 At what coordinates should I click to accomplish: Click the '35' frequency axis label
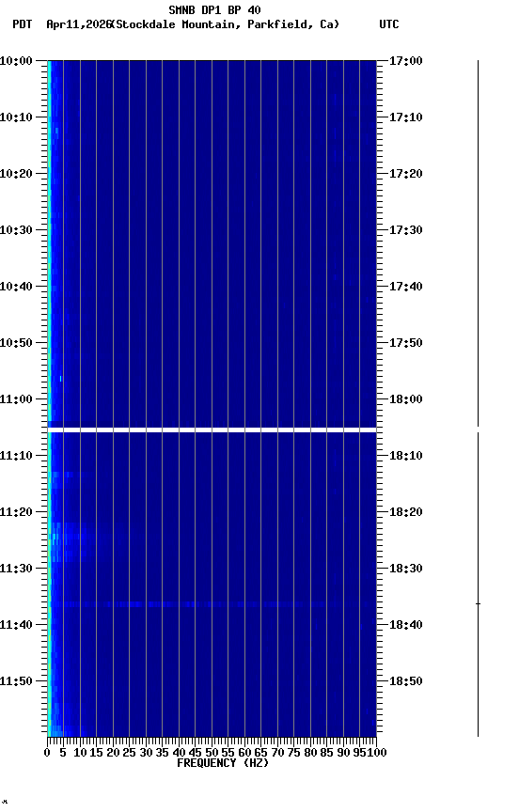[162, 754]
